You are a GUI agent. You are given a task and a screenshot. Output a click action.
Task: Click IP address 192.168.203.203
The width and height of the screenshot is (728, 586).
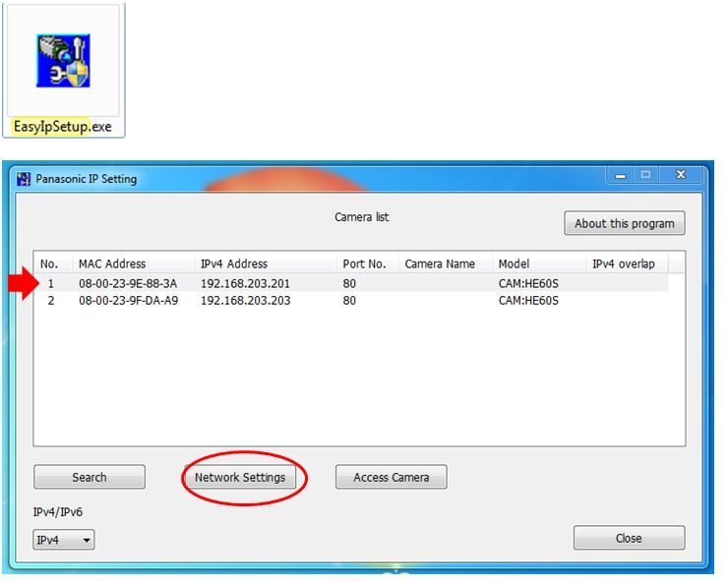[x=245, y=301]
